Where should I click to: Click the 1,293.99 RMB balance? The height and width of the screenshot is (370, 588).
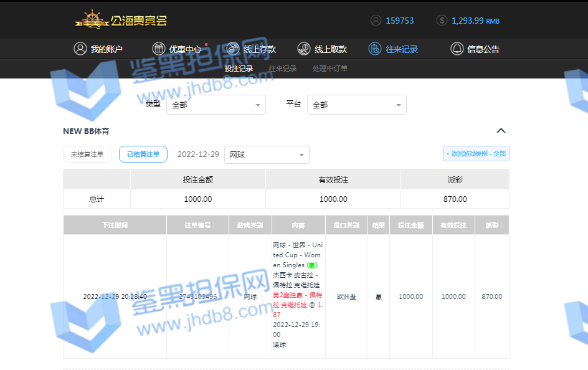tap(475, 21)
